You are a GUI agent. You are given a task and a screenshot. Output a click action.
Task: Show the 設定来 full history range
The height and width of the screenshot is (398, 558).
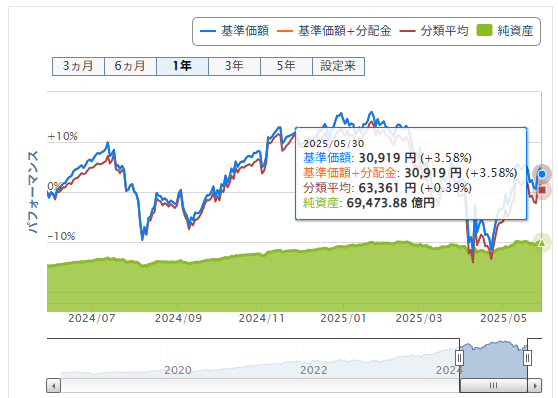pyautogui.click(x=338, y=66)
